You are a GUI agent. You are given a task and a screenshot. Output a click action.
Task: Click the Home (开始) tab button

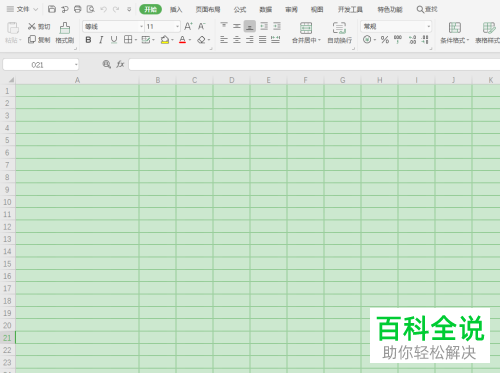coord(150,9)
